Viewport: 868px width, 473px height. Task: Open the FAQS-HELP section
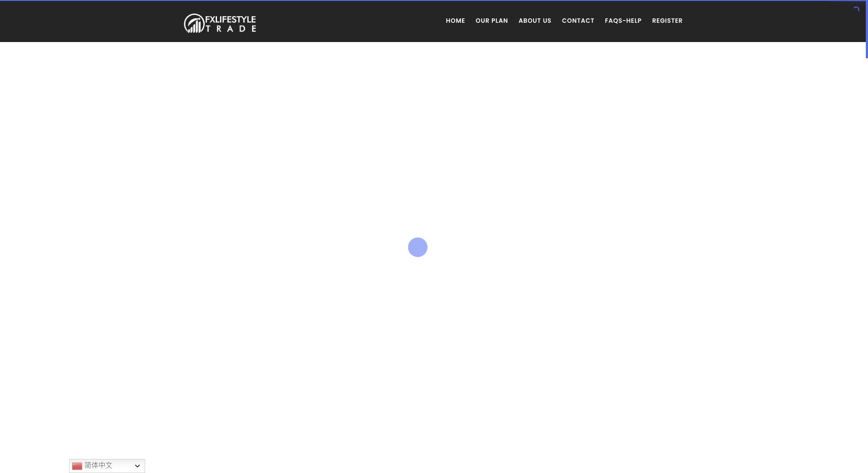623,21
